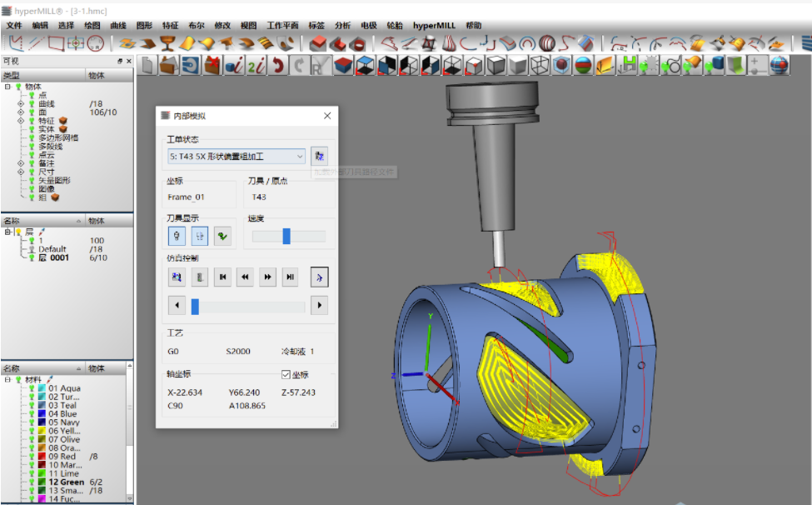Collapse the 物体 tree root

[7, 87]
